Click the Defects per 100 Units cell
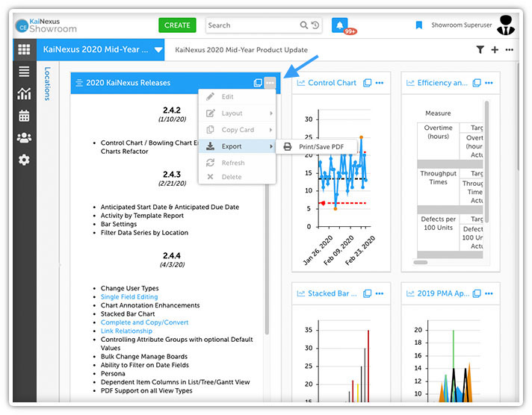The width and height of the screenshot is (532, 415). tap(438, 233)
